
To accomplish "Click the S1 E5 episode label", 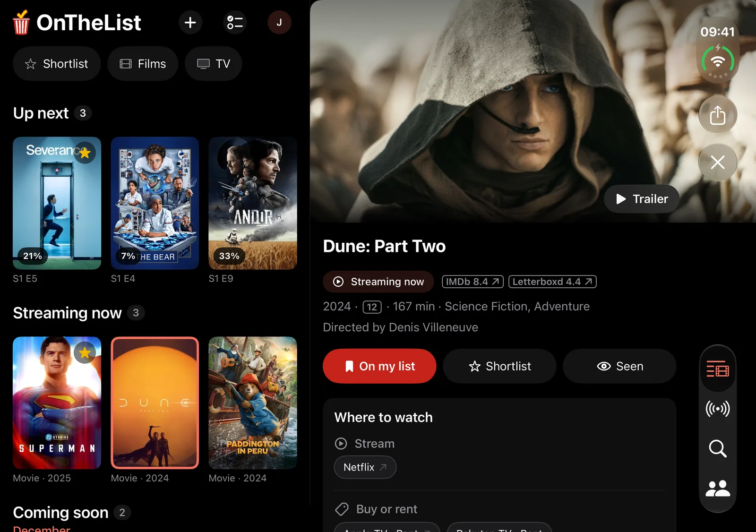I will click(25, 279).
